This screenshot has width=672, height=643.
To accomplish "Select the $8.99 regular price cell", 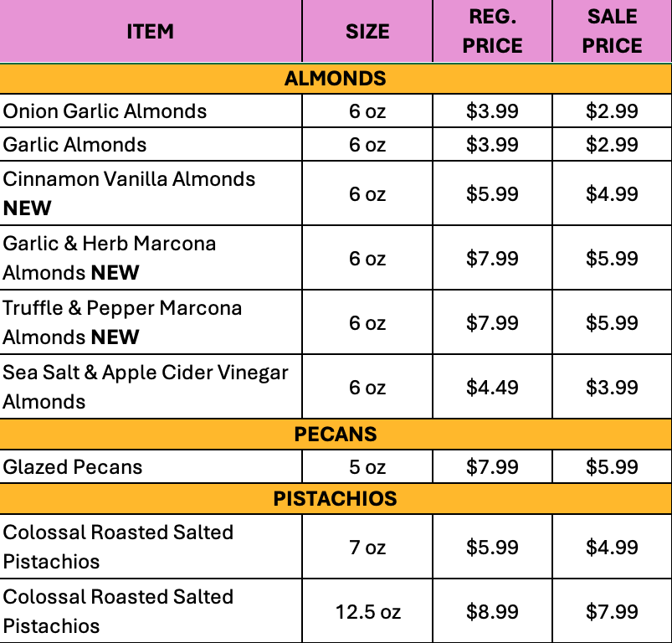I will 492,611.
